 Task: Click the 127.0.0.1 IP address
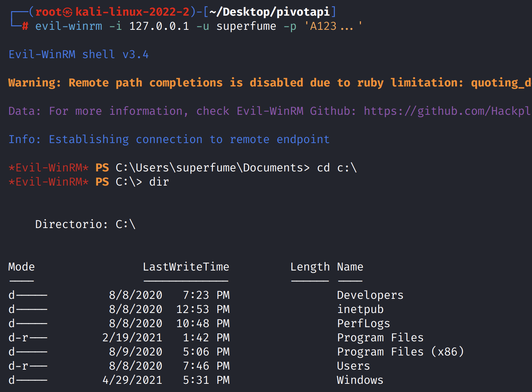tap(159, 26)
